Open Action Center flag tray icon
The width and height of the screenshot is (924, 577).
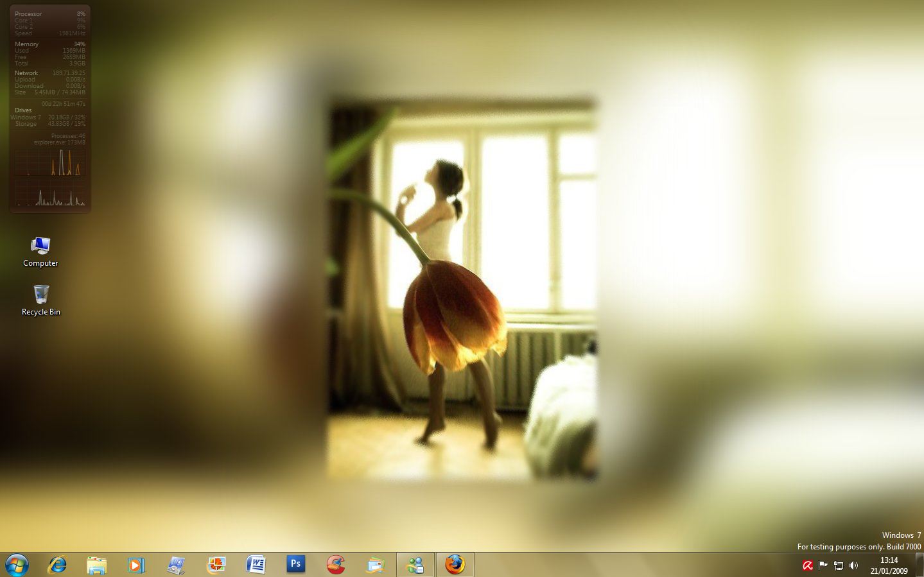click(x=823, y=565)
